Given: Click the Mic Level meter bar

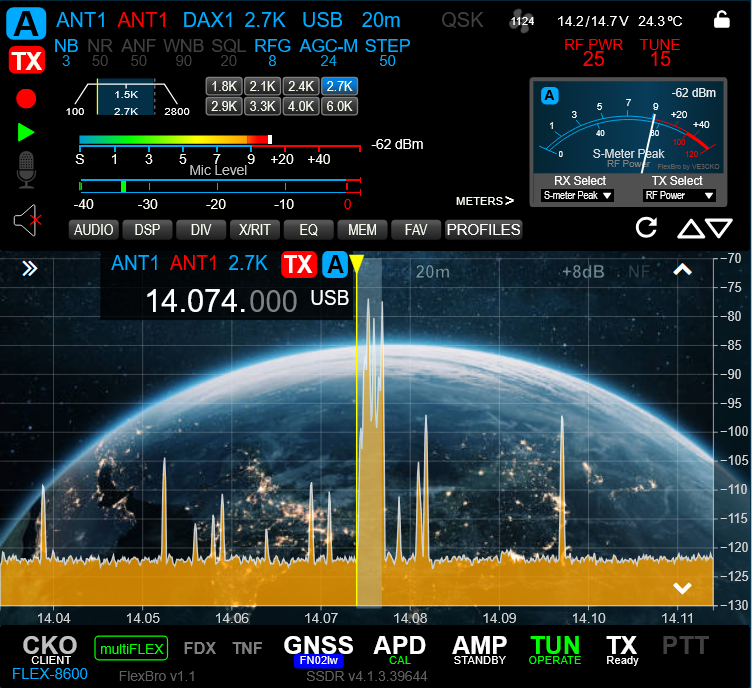Looking at the screenshot, I should click(x=220, y=186).
